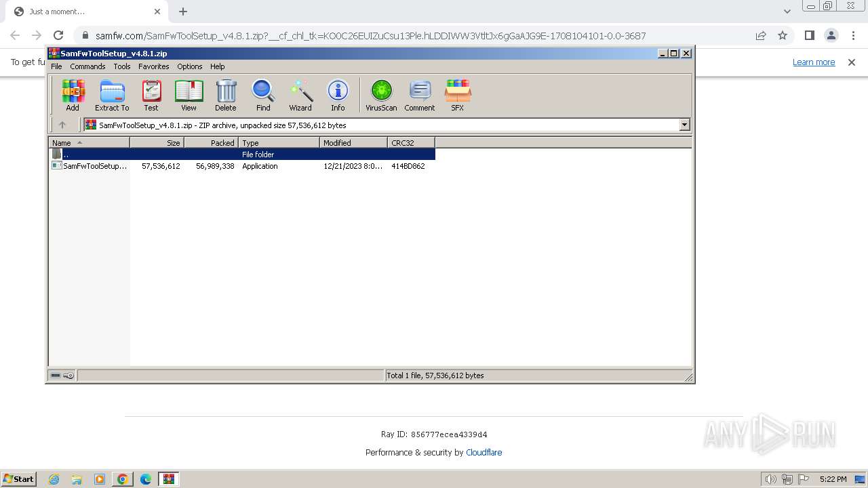
Task: Click the key password icon in status bar
Action: point(68,375)
